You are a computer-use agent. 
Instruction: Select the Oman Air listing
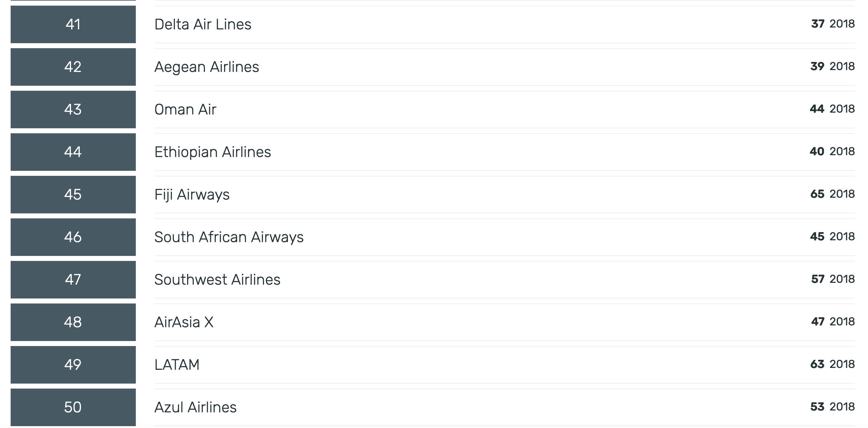pyautogui.click(x=185, y=109)
